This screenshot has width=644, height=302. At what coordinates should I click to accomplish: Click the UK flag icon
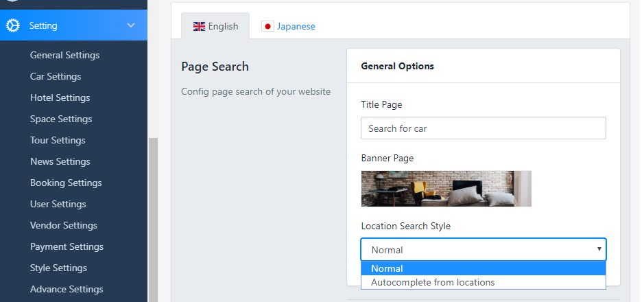click(199, 27)
